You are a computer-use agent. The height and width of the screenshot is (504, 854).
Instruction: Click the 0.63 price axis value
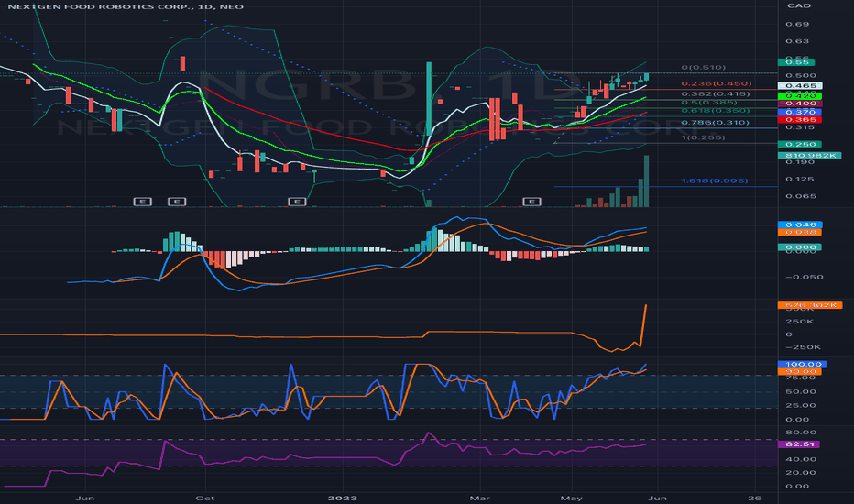797,41
